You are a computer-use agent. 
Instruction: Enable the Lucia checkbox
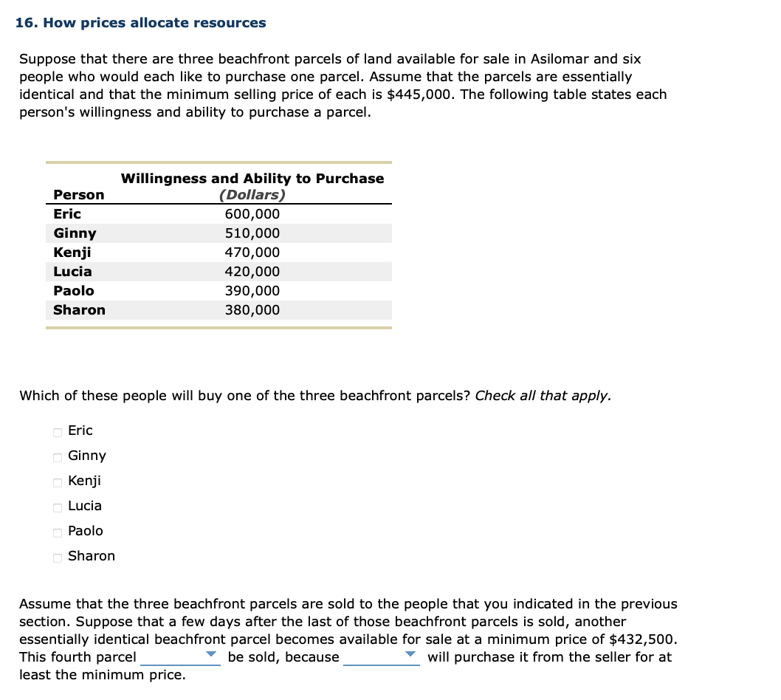coord(57,507)
